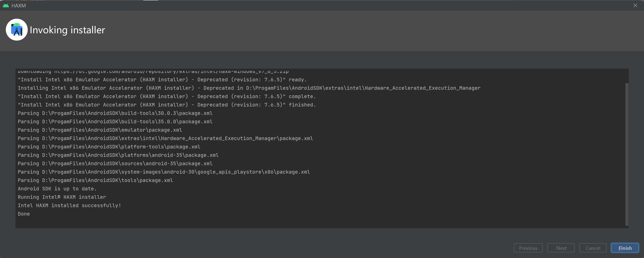644x258 pixels.
Task: Click the tools\package.xml parsing line
Action: (95, 180)
